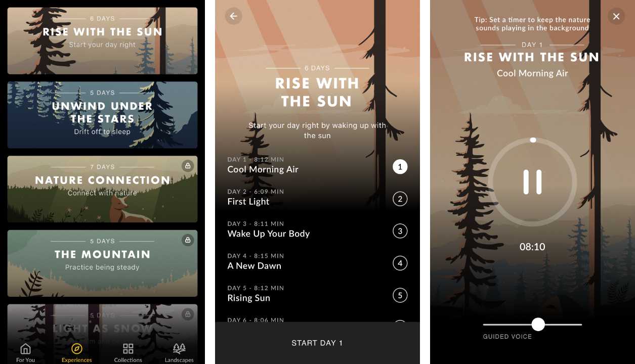Tap the lock icon on Nature Connection
Image resolution: width=635 pixels, height=364 pixels.
pyautogui.click(x=188, y=166)
